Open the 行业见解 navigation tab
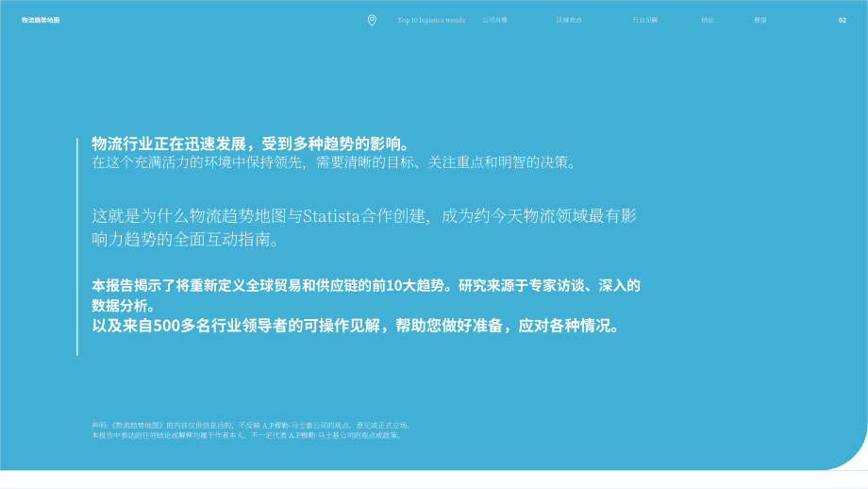This screenshot has height=489, width=868. click(645, 20)
